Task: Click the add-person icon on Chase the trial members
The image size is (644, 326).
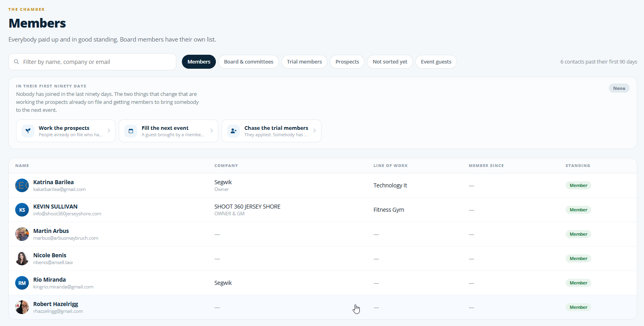Action: (x=233, y=131)
